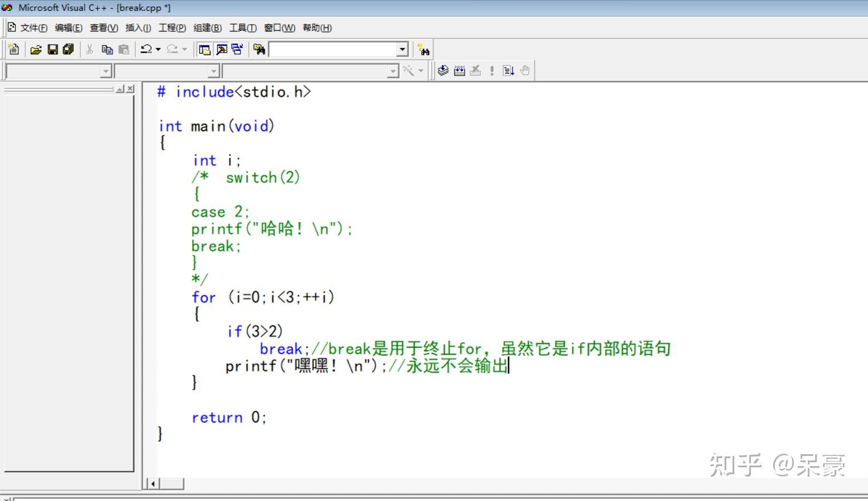Click the commented 'switch(2)' text

coord(263,178)
